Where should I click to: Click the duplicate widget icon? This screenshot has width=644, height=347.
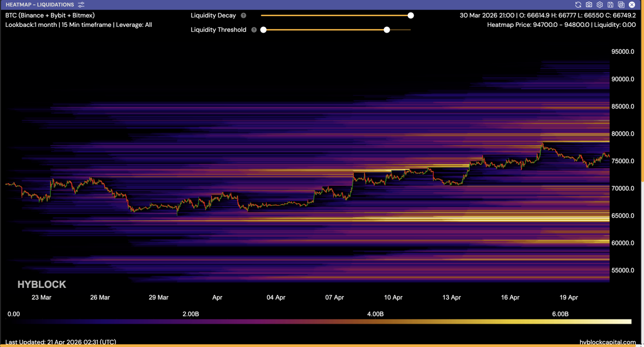point(621,5)
